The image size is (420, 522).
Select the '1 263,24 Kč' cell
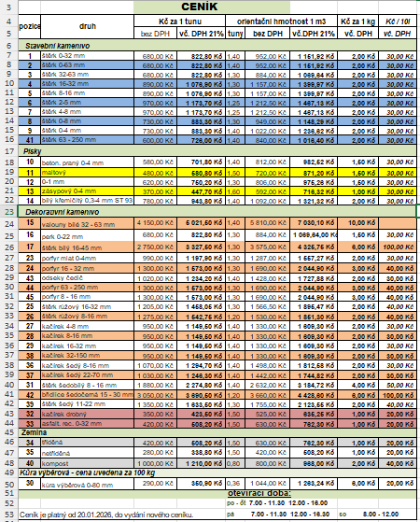pos(314,484)
